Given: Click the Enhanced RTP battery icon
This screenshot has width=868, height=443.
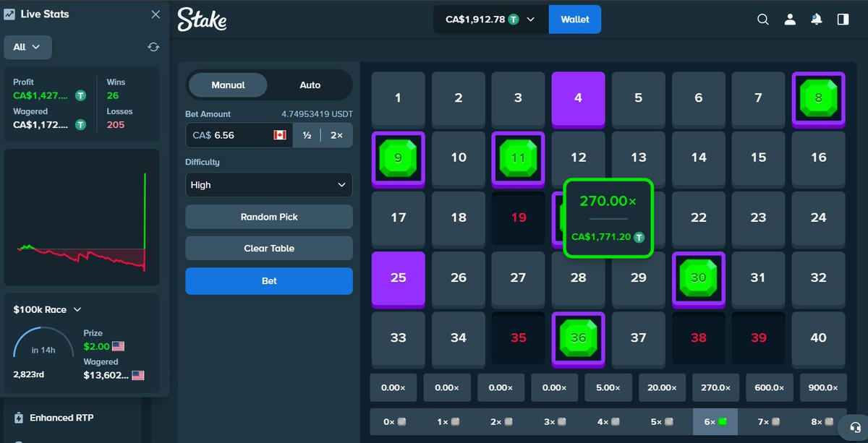Looking at the screenshot, I should pos(19,418).
